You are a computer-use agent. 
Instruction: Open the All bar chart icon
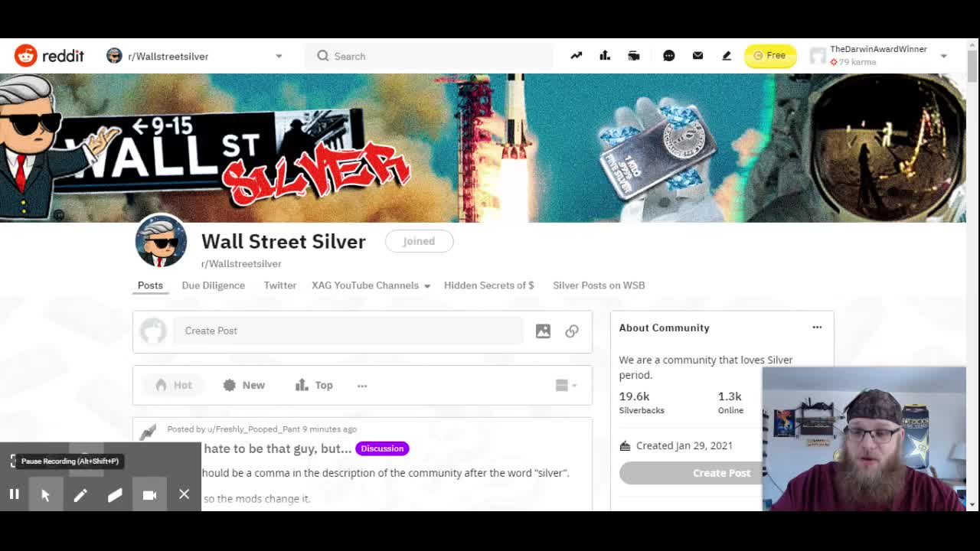click(x=605, y=55)
